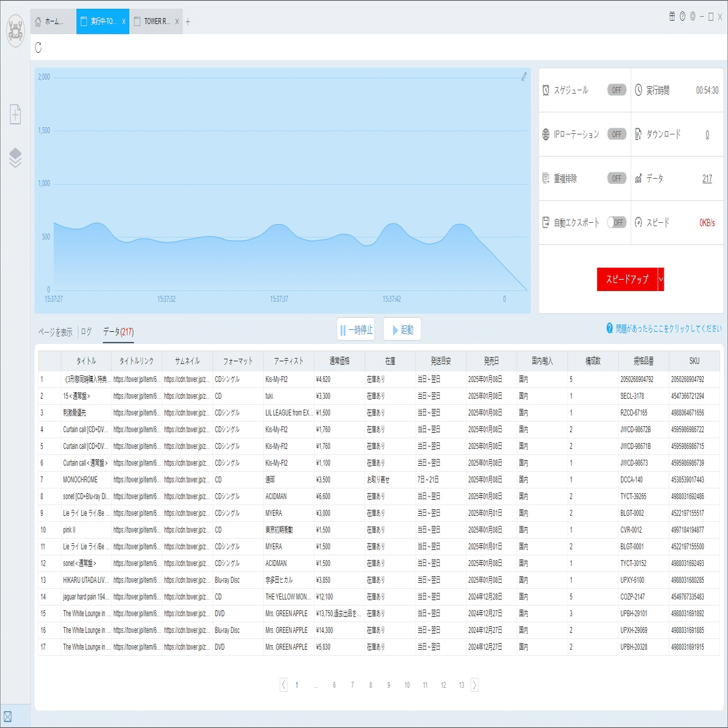Open the help question mark icon at top
This screenshot has width=728, height=728.
[x=682, y=17]
